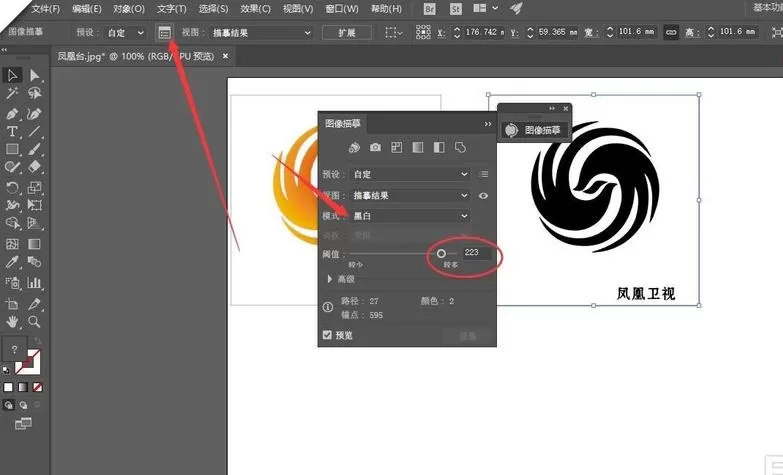Open 模式 dropdown showing 黑白
Image resolution: width=783 pixels, height=475 pixels.
click(410, 216)
